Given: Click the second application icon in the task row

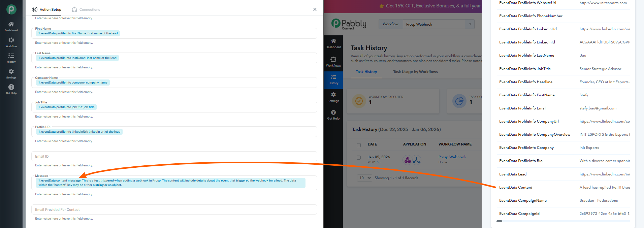Looking at the screenshot, I should pos(417,160).
